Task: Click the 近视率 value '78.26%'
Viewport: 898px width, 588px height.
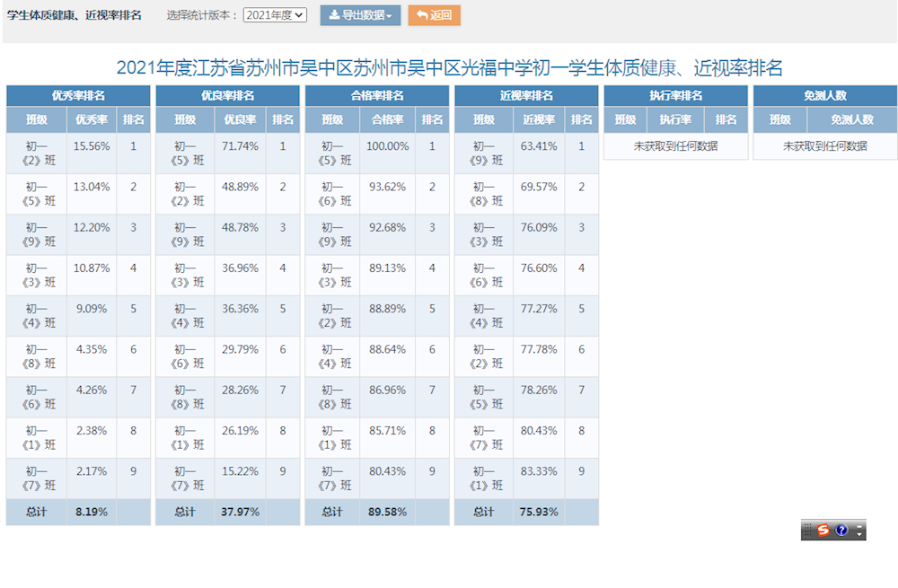Action: (539, 391)
